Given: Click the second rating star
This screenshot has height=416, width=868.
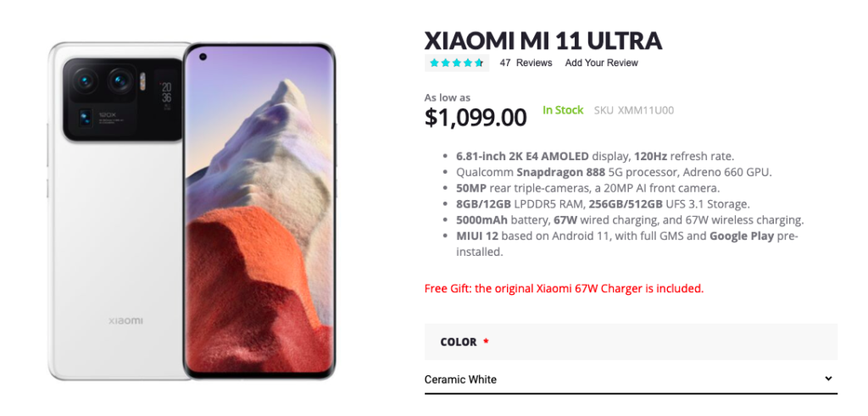Looking at the screenshot, I should click(446, 63).
